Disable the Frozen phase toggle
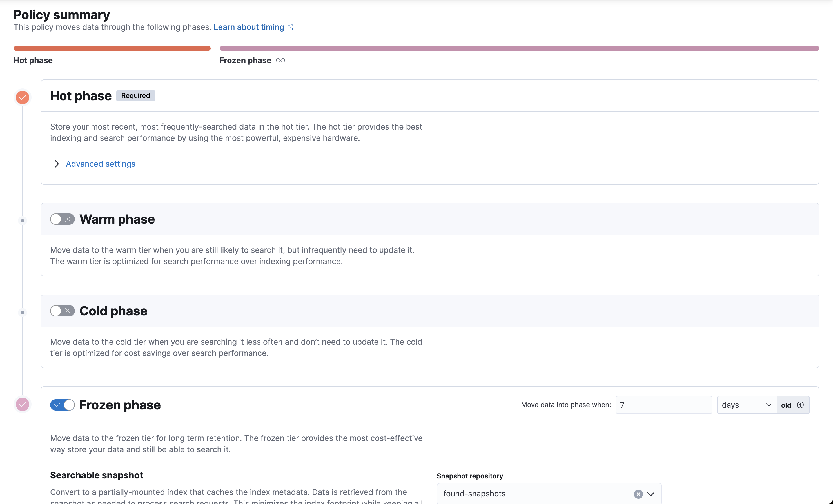This screenshot has height=504, width=833. [x=62, y=405]
